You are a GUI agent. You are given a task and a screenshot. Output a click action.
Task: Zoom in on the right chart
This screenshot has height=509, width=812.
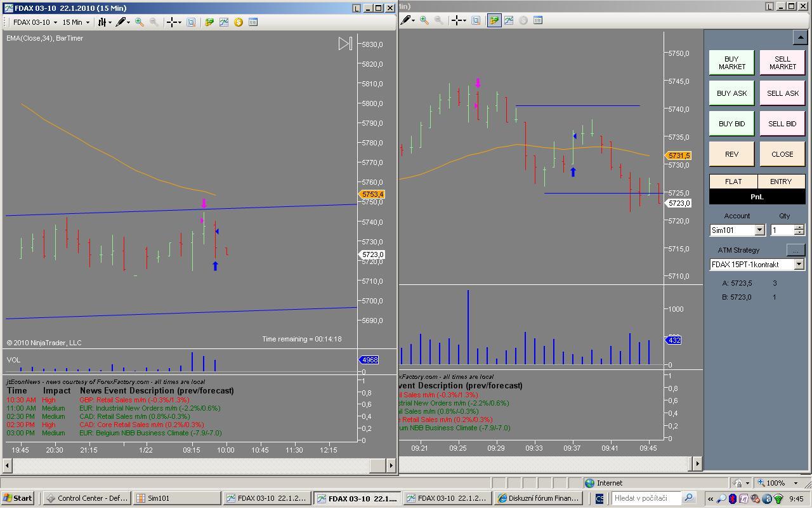pos(424,20)
